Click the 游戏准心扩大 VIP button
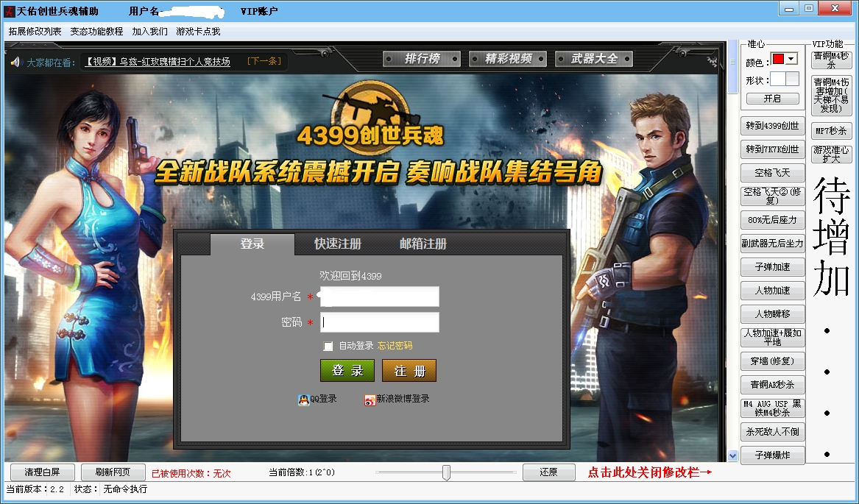 pos(831,154)
